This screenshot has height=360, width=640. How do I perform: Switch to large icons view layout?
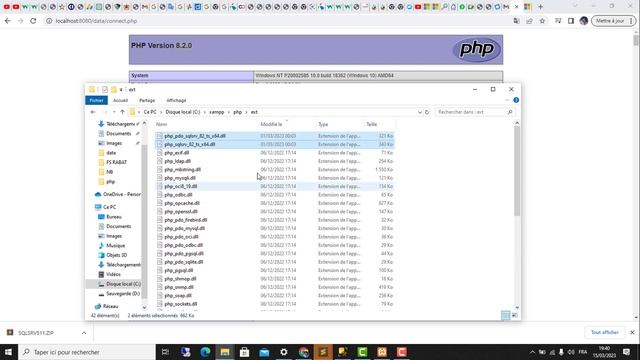(515, 315)
